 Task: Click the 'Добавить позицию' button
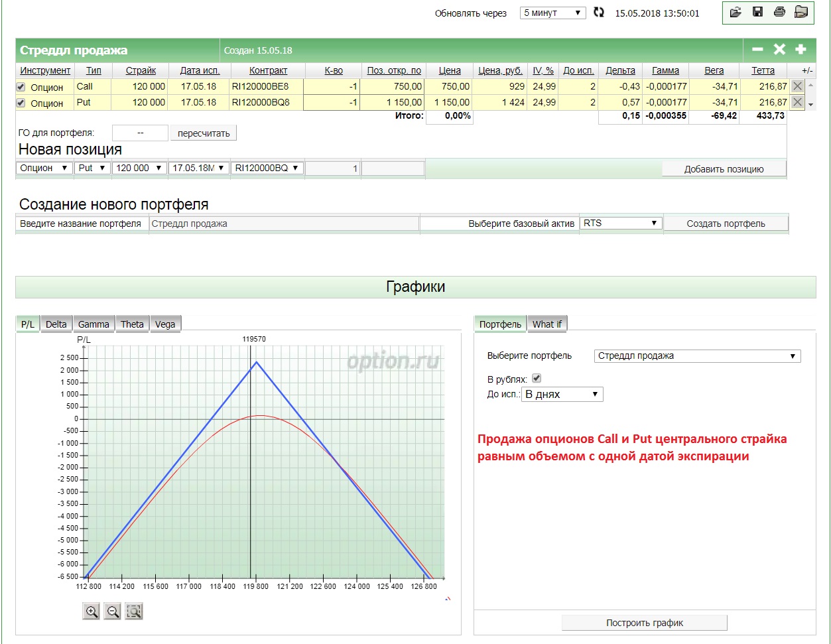[x=724, y=169]
